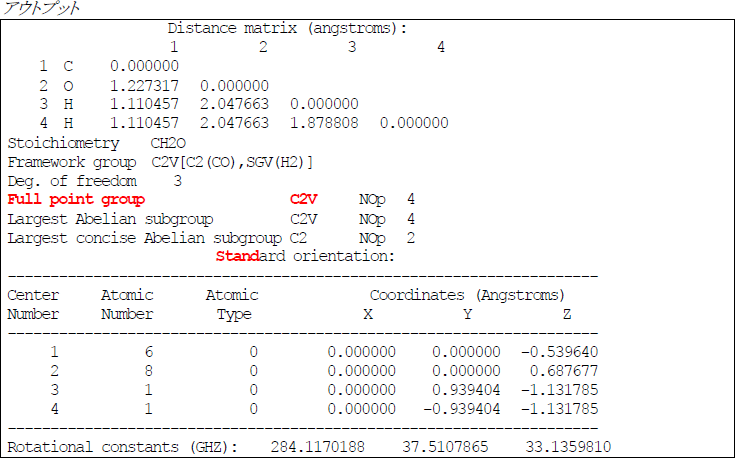
Task: Click the Framework group C2V[C2(CO),SGV(H2)] text
Action: click(160, 162)
